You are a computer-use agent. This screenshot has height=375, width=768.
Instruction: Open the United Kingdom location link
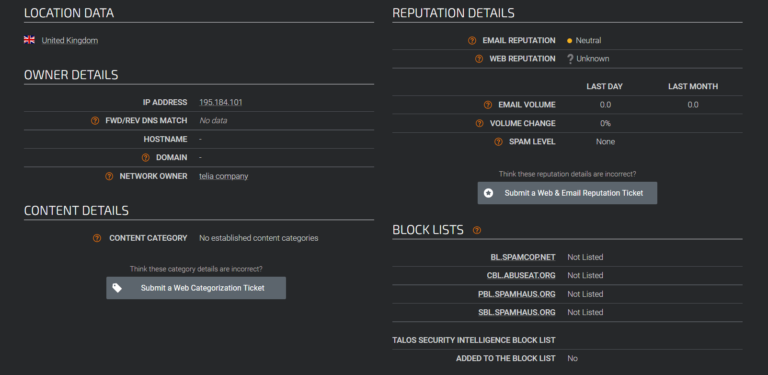tap(70, 41)
